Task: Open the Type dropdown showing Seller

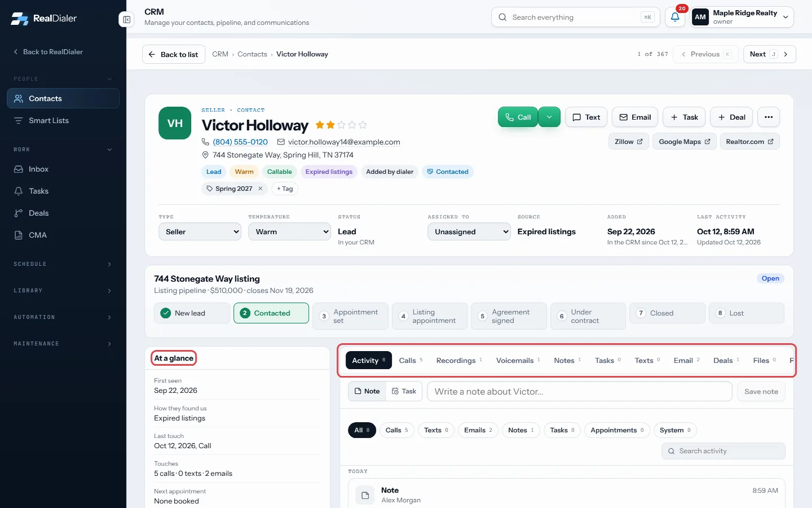Action: click(200, 232)
